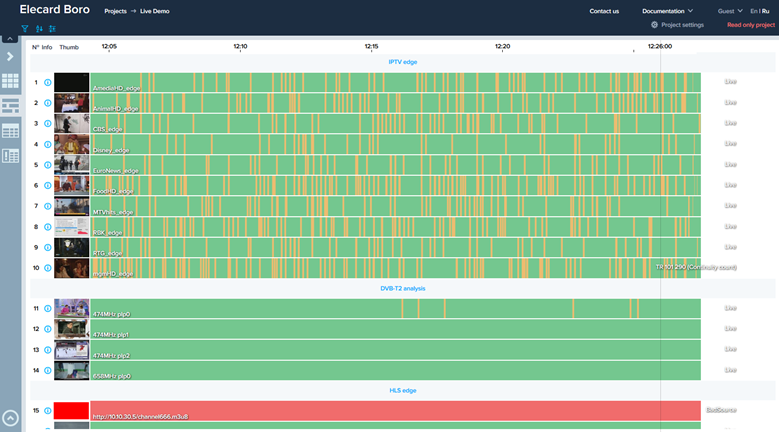Open the Guest user dropdown

tap(730, 11)
